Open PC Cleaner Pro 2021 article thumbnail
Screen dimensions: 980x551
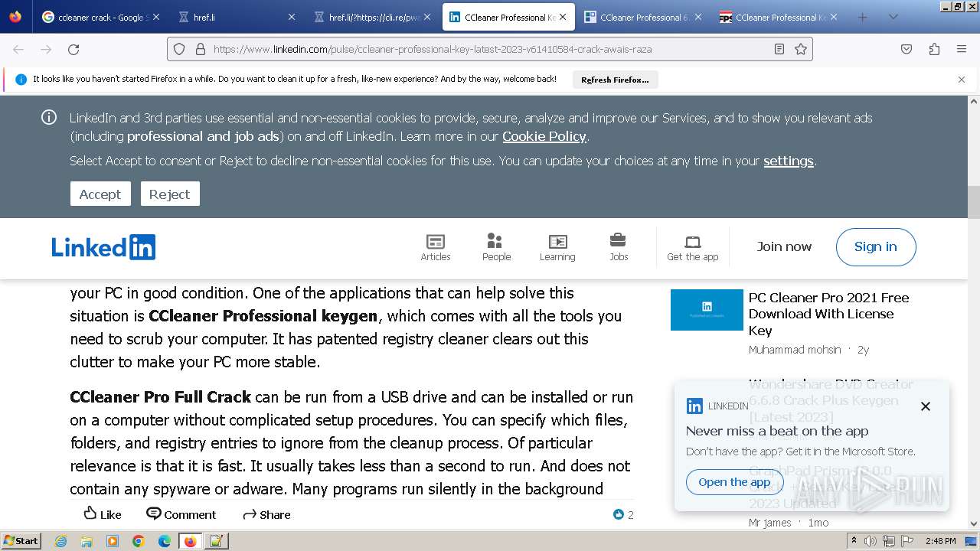(707, 310)
